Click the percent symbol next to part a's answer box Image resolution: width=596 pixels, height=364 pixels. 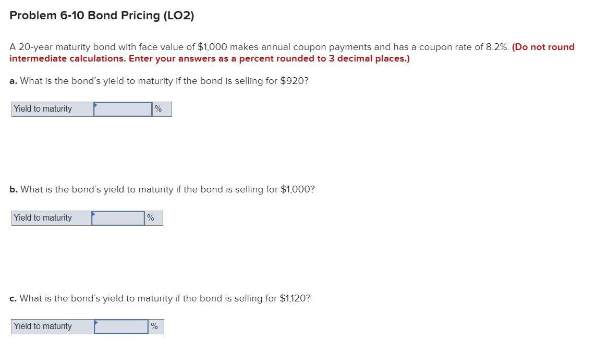coord(159,108)
